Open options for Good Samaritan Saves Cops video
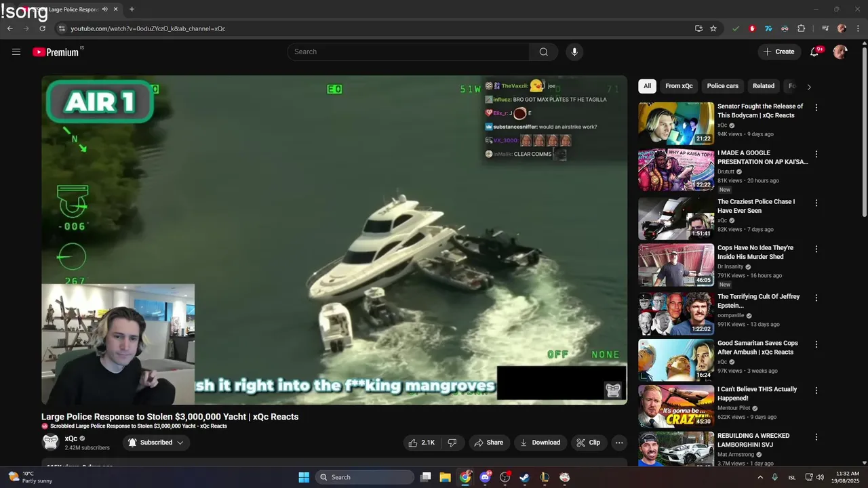The width and height of the screenshot is (868, 488). pyautogui.click(x=816, y=344)
